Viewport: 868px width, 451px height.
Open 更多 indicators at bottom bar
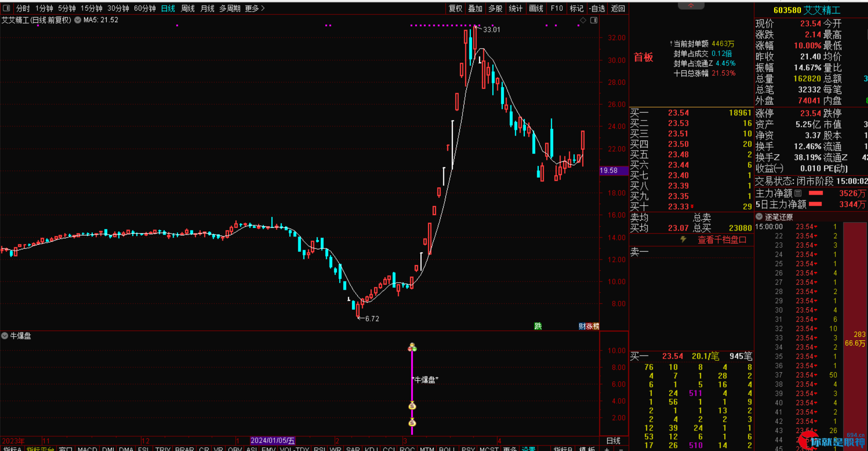coord(510,449)
